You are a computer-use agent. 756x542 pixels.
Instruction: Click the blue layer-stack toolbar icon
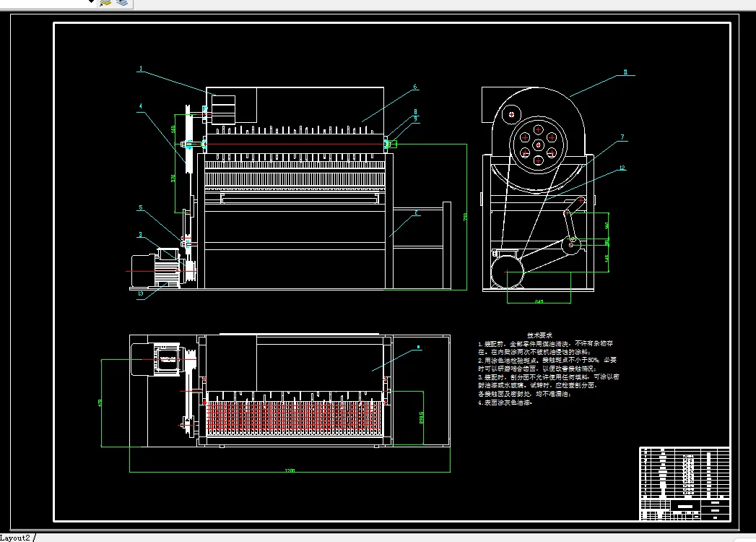click(123, 3)
